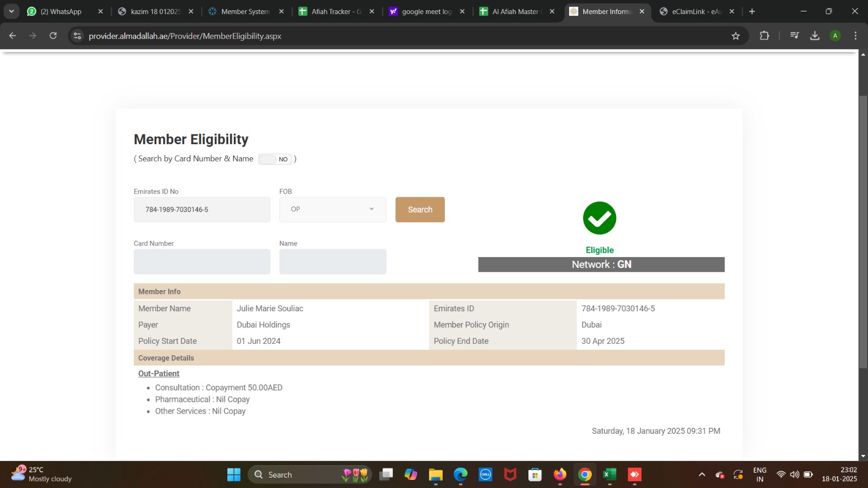Go forward to the next page
Viewport: 868px width, 488px height.
click(33, 36)
